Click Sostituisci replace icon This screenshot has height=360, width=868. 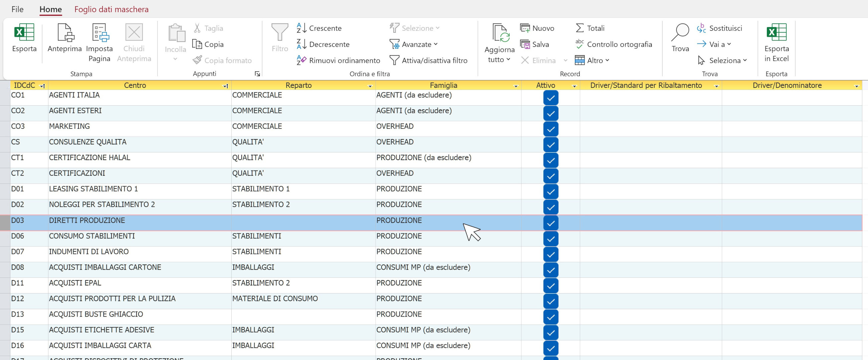(x=701, y=28)
